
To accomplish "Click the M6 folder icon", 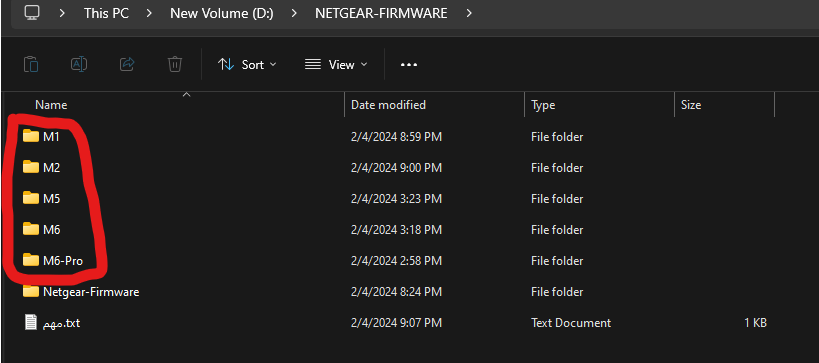I will pos(31,229).
